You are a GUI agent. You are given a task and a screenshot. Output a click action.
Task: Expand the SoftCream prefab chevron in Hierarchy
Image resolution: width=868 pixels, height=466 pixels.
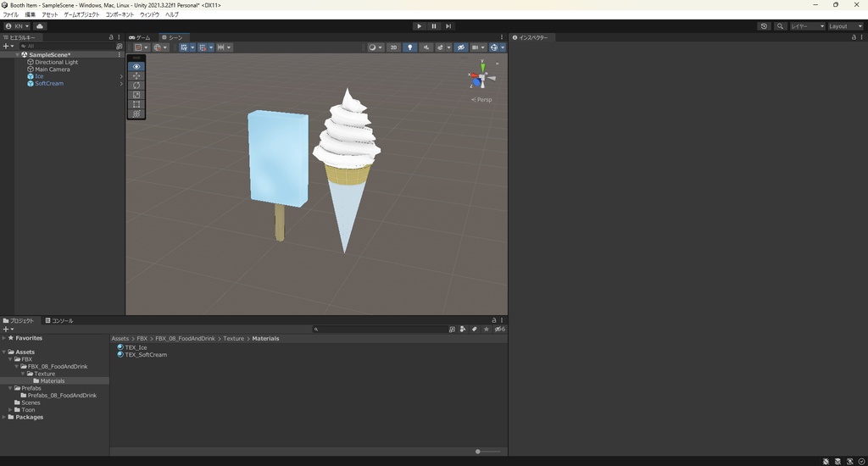[x=121, y=84]
